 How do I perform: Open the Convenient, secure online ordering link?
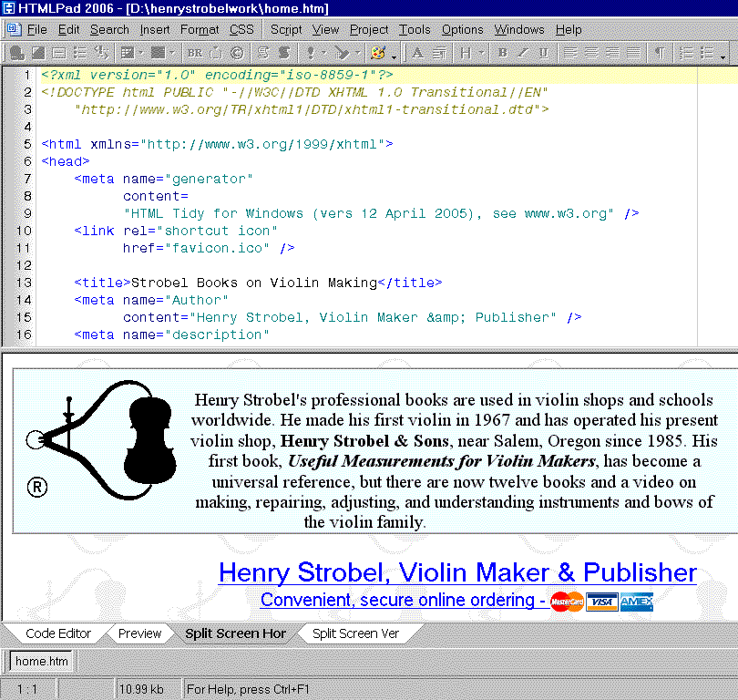403,601
